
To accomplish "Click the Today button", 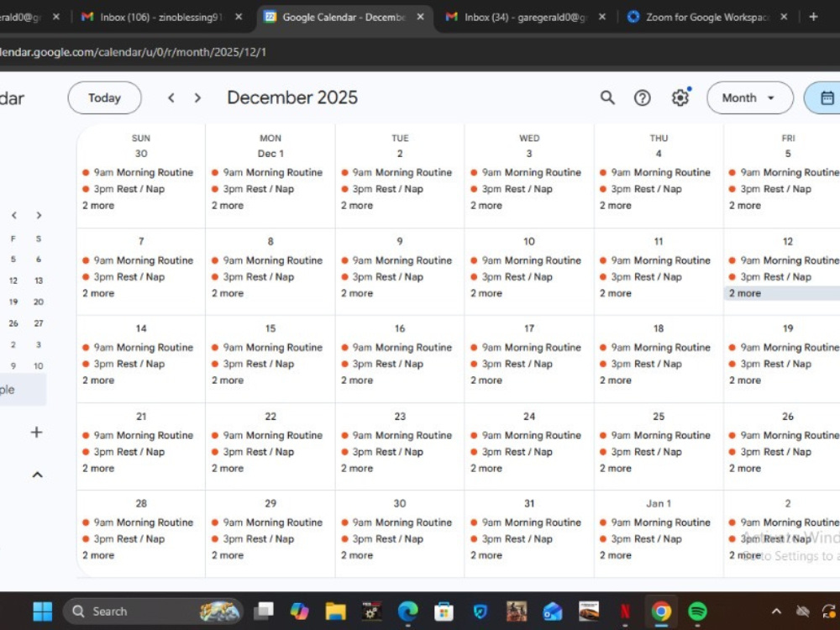I will pyautogui.click(x=104, y=97).
